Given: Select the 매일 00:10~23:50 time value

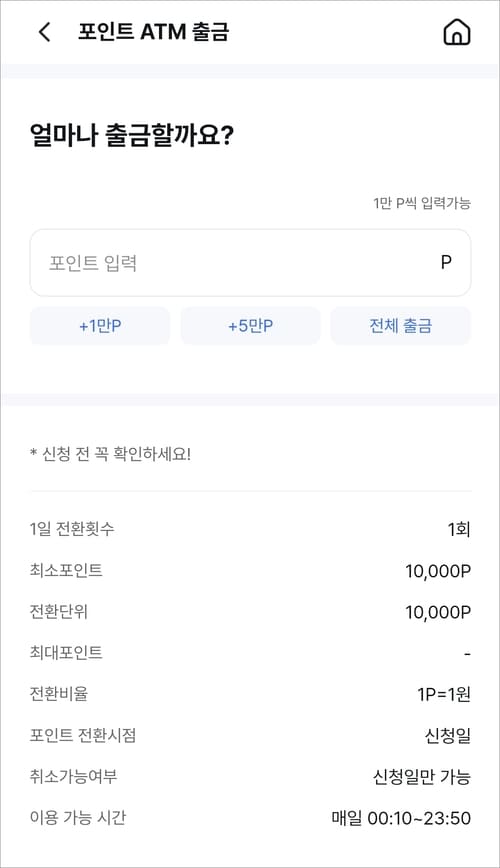Looking at the screenshot, I should (401, 818).
